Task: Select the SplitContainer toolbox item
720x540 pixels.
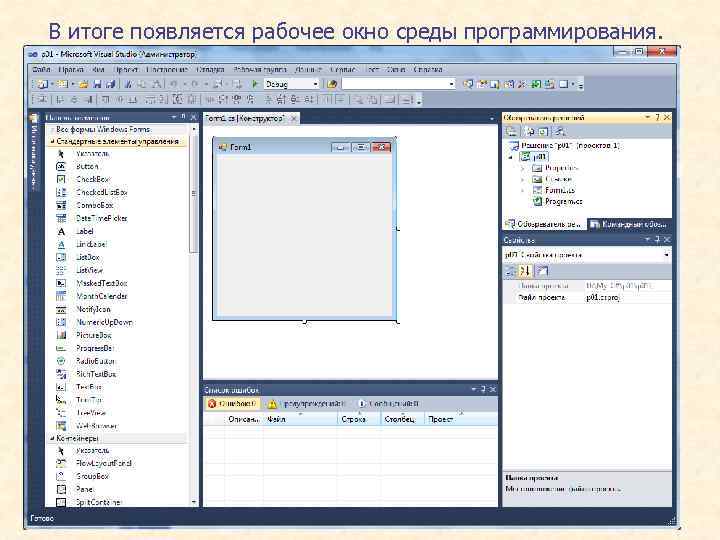Action: pos(98,502)
